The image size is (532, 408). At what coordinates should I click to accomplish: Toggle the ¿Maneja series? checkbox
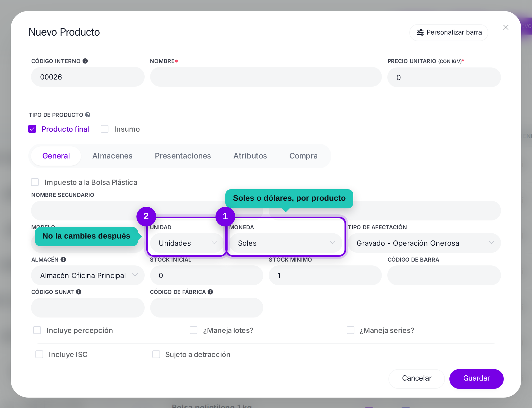click(x=351, y=330)
